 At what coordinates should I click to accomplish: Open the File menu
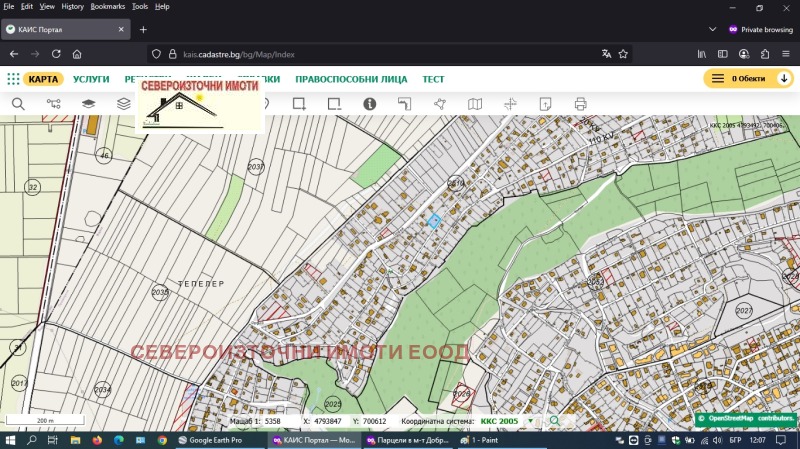(x=9, y=7)
